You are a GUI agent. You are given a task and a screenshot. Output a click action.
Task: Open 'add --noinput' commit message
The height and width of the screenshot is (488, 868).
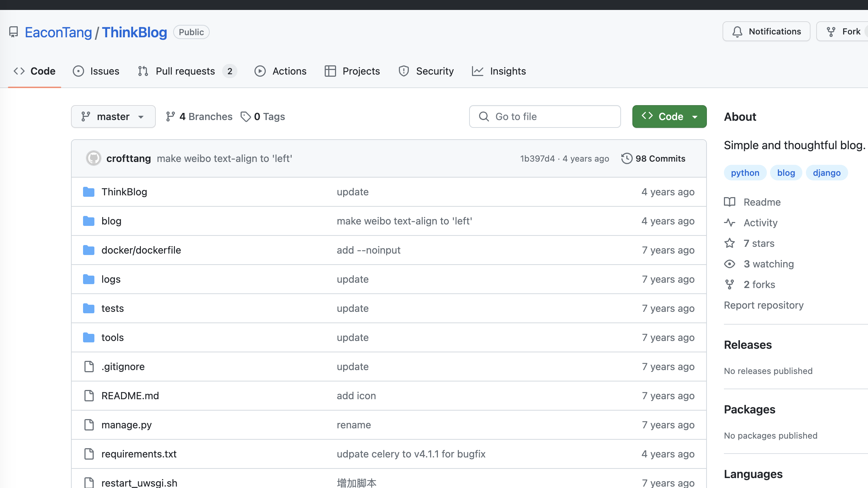[x=369, y=250]
